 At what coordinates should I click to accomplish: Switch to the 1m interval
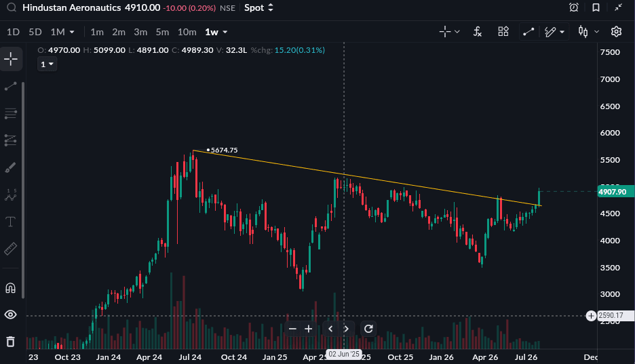pos(97,32)
